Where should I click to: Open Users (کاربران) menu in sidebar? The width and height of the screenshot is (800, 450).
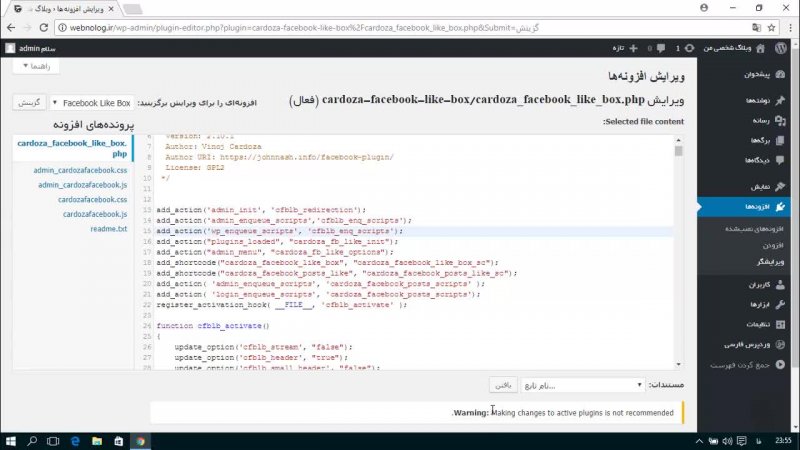coord(750,285)
